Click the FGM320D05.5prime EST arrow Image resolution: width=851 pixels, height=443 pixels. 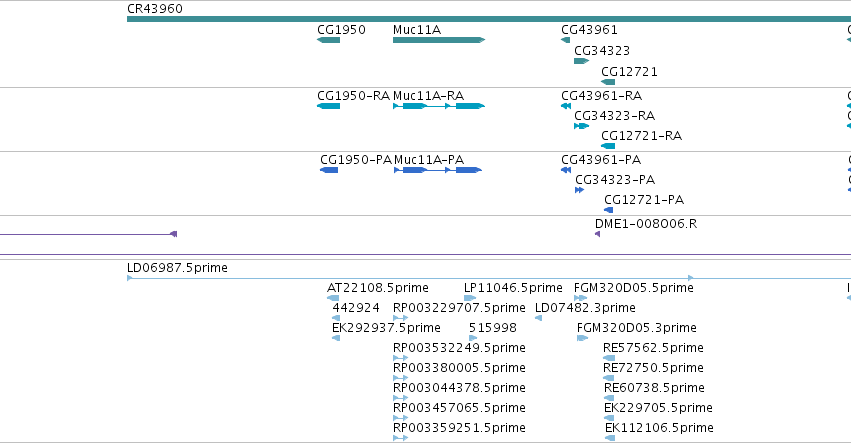point(580,298)
